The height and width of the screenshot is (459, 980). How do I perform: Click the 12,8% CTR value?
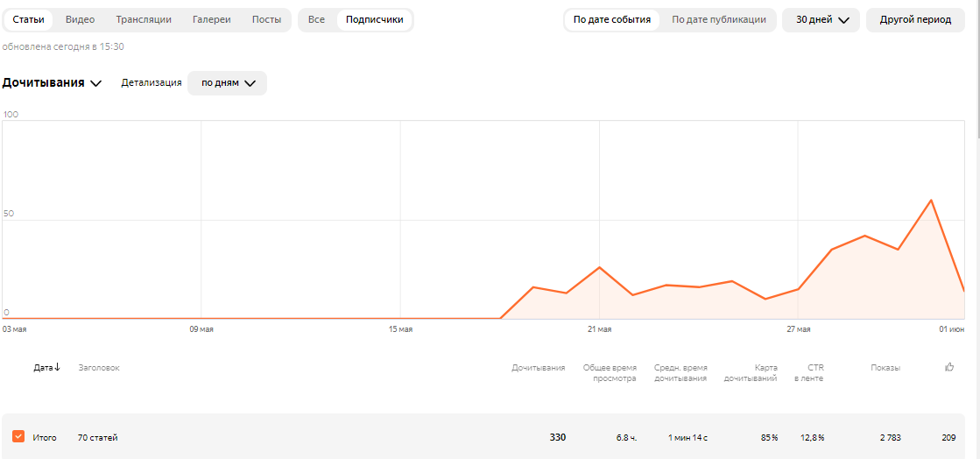click(812, 438)
